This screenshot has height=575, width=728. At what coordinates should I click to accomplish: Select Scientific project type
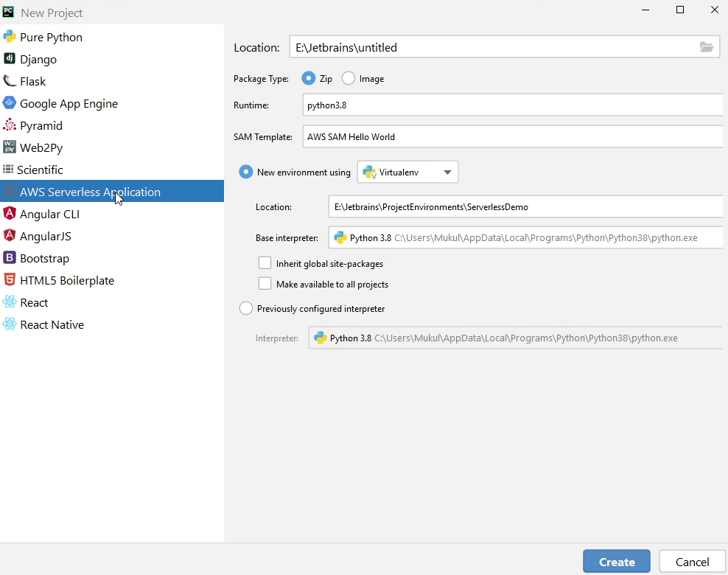tap(40, 170)
